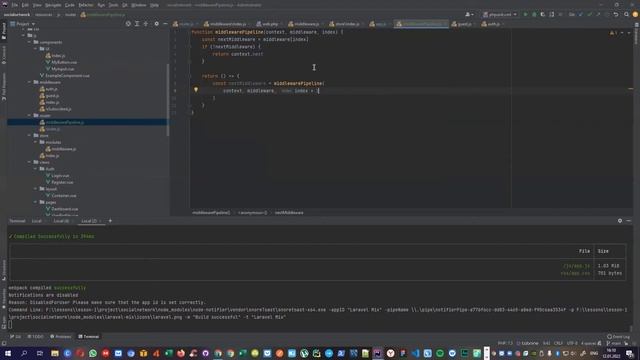The width and height of the screenshot is (640, 360).
Task: Open Task View on taskbar
Action: coord(40,353)
